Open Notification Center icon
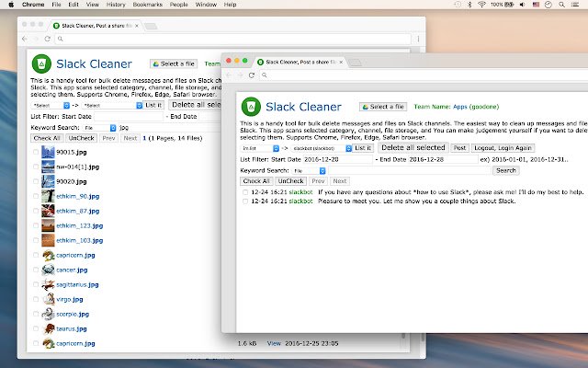Image resolution: width=588 pixels, height=368 pixels. tap(575, 5)
